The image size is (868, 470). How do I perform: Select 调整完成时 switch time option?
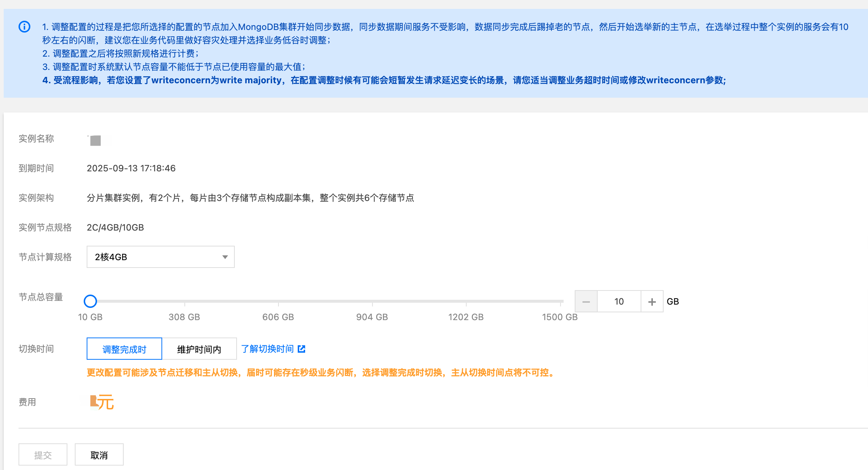124,349
